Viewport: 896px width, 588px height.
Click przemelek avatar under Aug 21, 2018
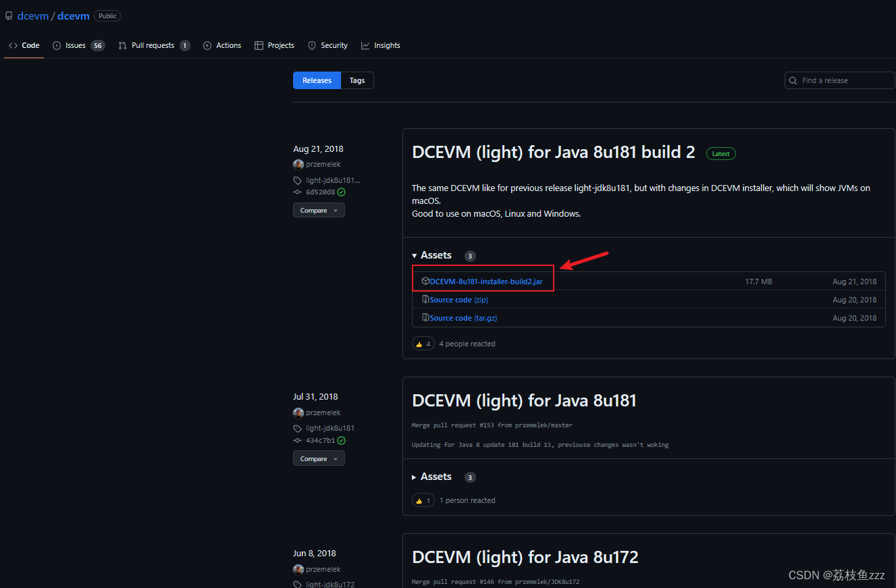[298, 164]
